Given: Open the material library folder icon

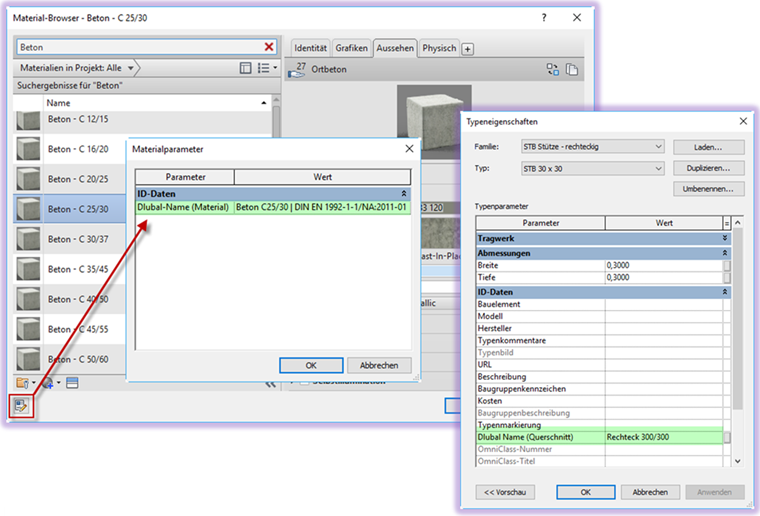Looking at the screenshot, I should point(25,383).
